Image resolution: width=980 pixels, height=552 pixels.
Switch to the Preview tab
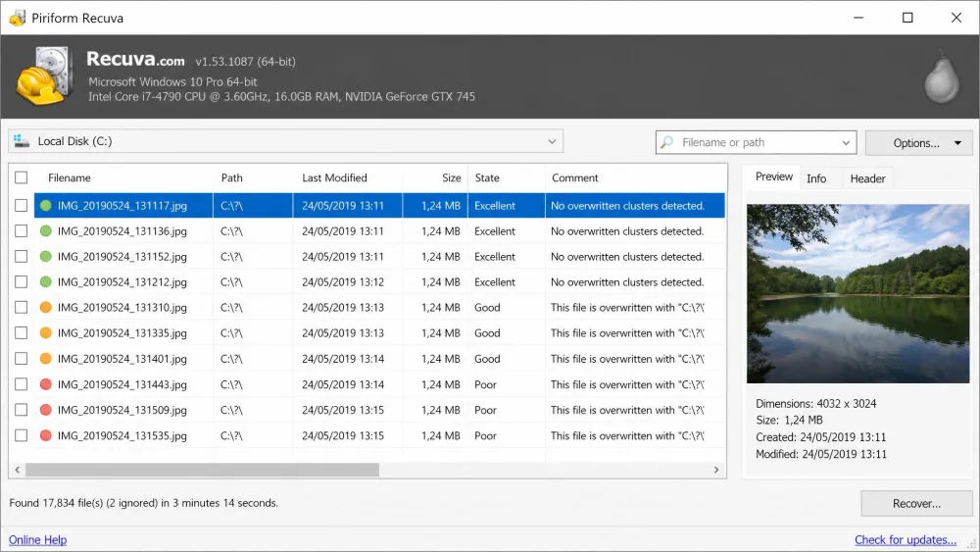(x=774, y=176)
